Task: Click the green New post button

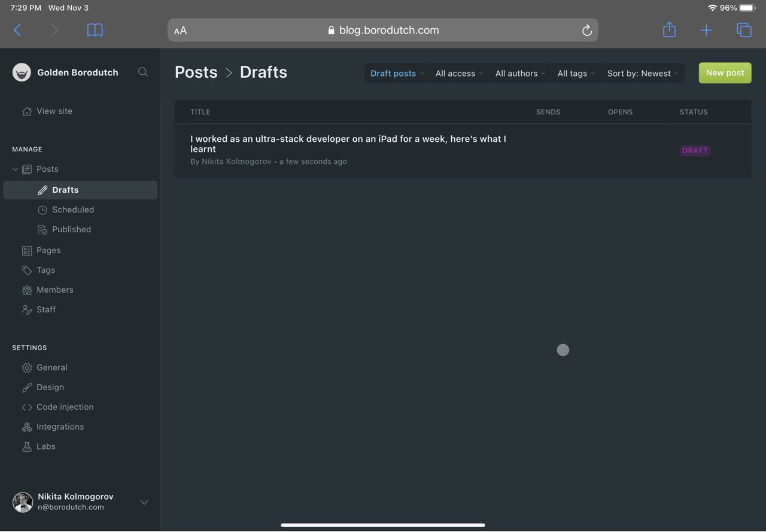Action: point(725,73)
